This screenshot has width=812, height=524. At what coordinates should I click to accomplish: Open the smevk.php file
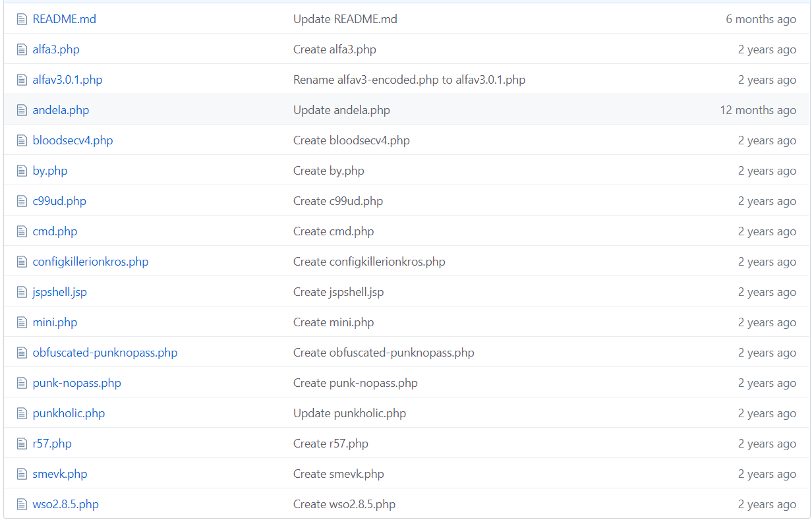[x=60, y=474]
